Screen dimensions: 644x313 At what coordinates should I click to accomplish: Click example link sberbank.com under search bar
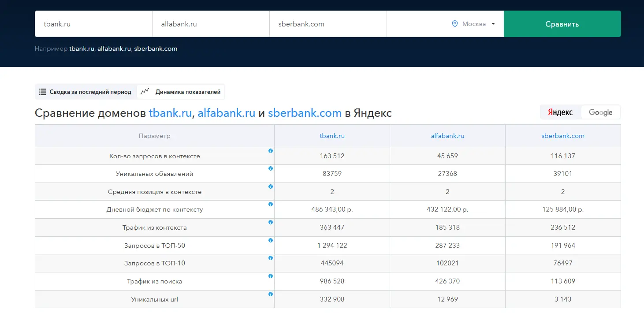[156, 48]
